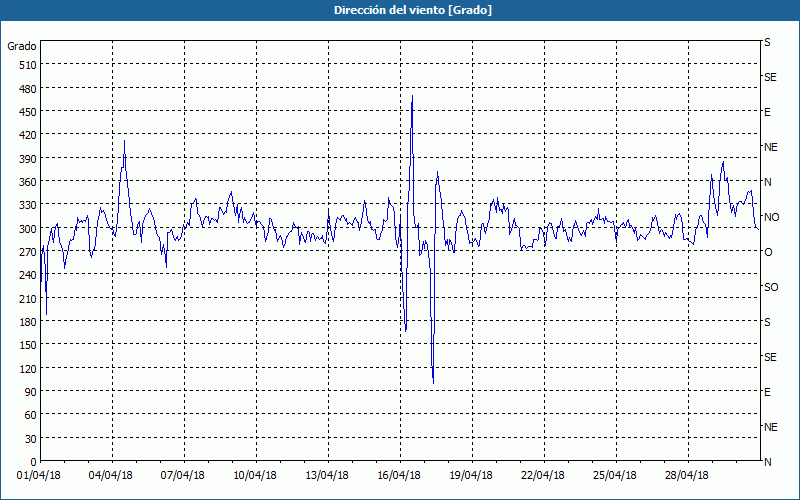
Task: Select the 0 degree axis label
Action: coord(34,462)
